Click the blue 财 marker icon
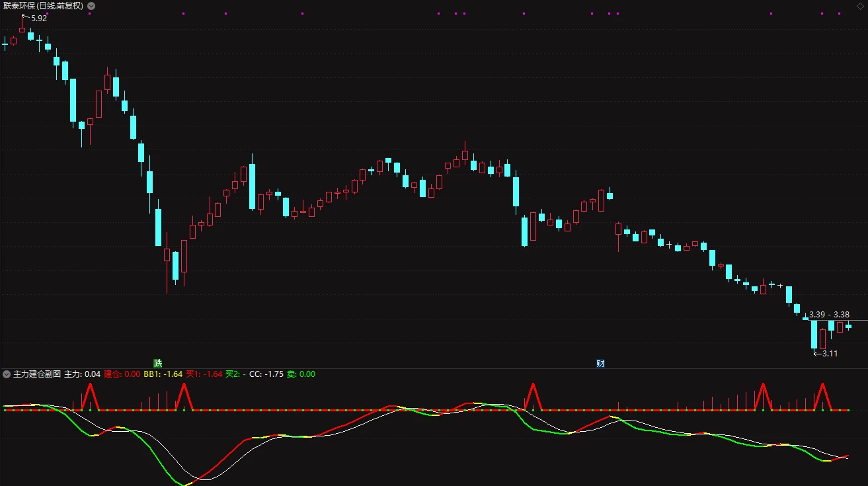 pos(600,363)
